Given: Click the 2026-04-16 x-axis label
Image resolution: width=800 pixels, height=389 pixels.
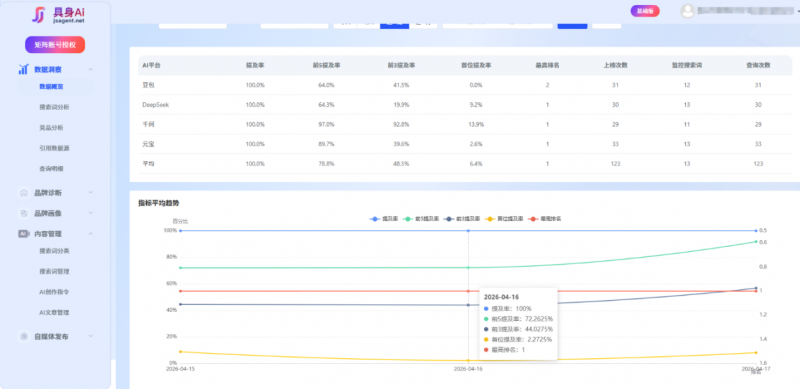Looking at the screenshot, I should pyautogui.click(x=468, y=368).
